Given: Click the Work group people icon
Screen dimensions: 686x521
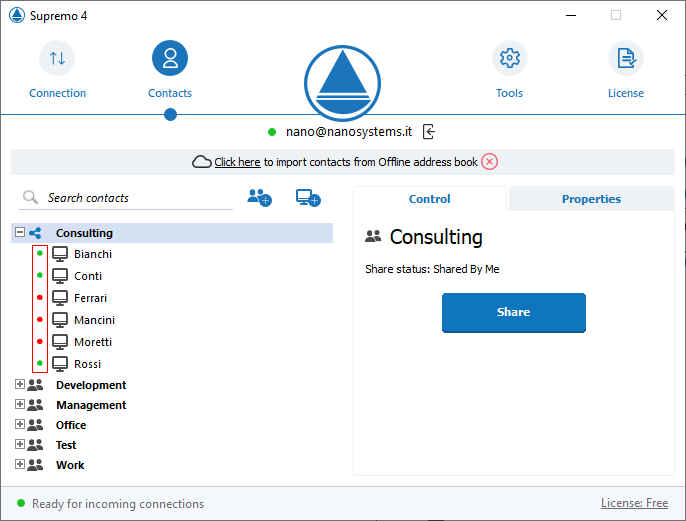Looking at the screenshot, I should (x=35, y=465).
